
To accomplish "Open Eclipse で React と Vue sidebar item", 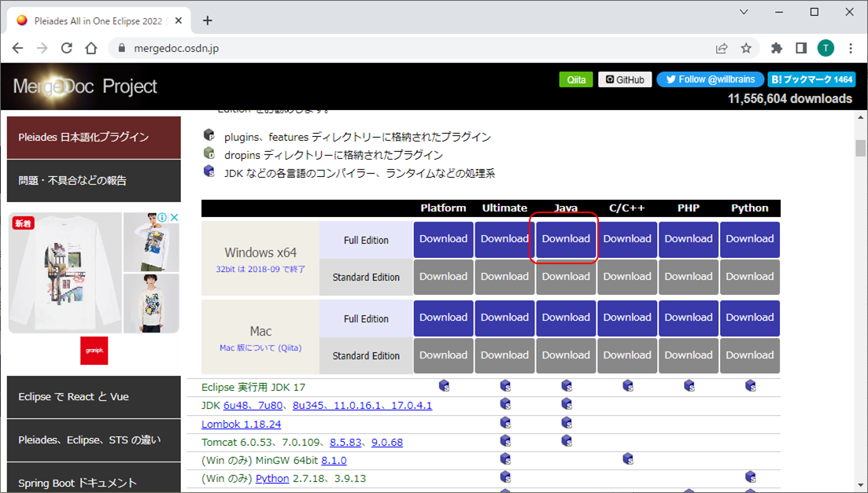I will 94,397.
